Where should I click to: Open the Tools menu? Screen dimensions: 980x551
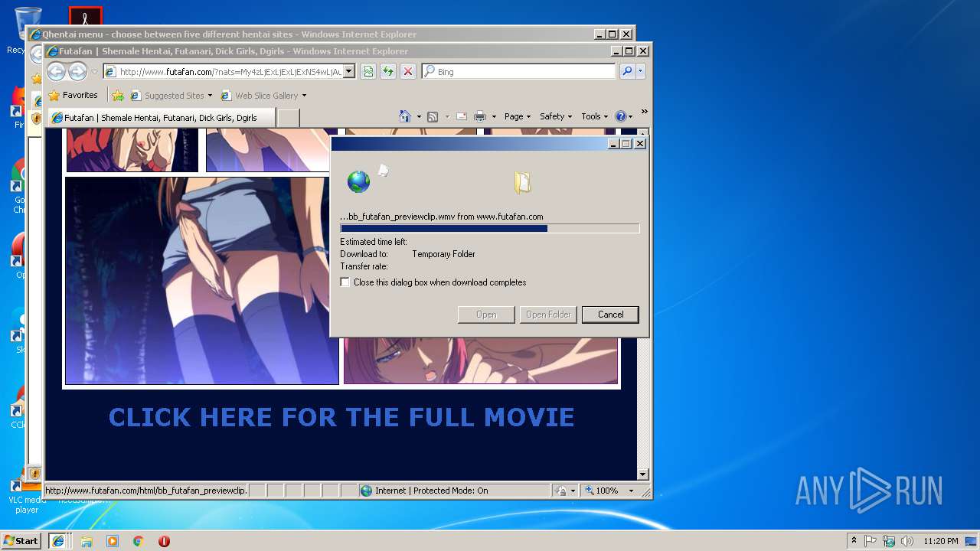click(x=594, y=116)
